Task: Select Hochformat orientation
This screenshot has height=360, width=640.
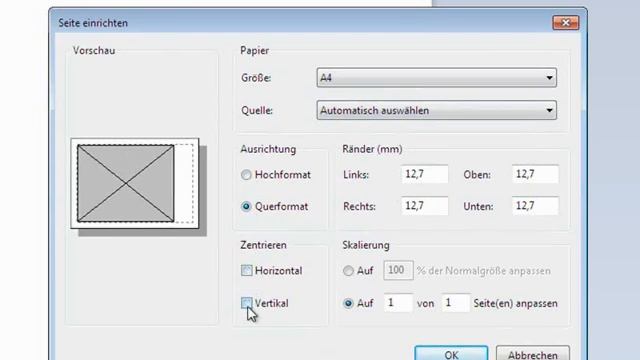Action: [246, 175]
